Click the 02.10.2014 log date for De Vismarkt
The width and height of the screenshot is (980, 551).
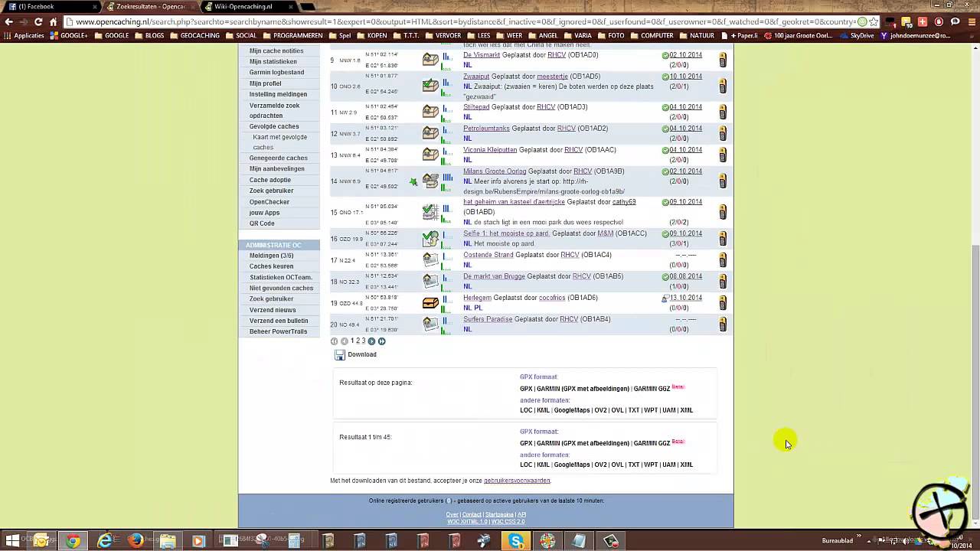(x=686, y=55)
